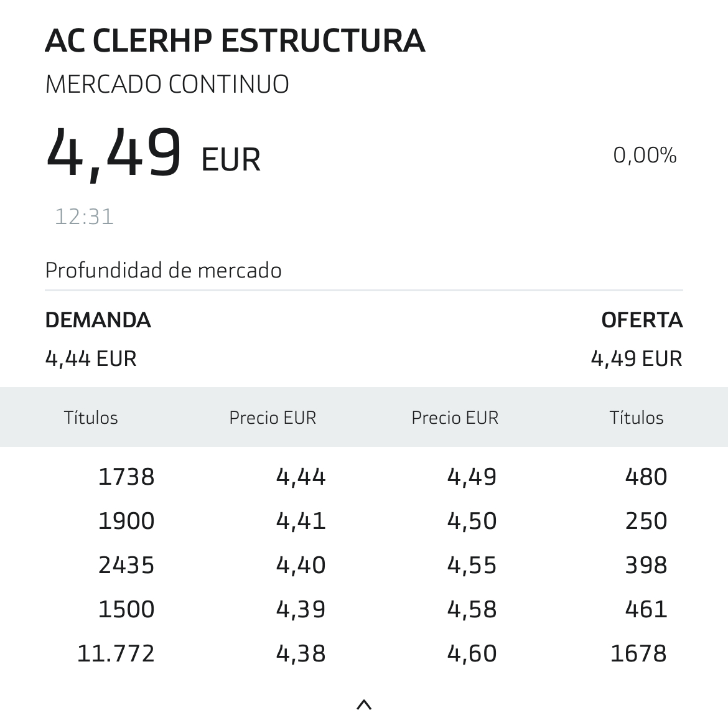Screen dimensions: 728x715
Task: Select the DEMANDA heading
Action: (98, 320)
